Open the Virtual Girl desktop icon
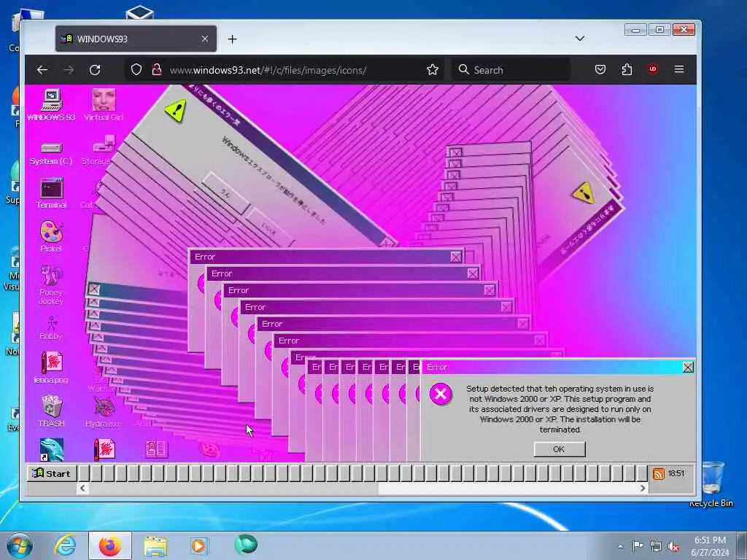 [104, 105]
